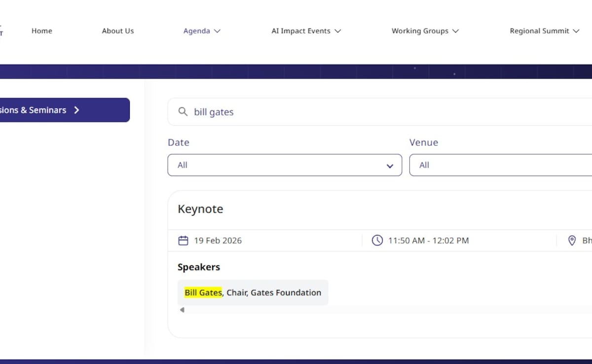Expand the Working Groups menu
Viewport: 592px width, 364px height.
click(x=425, y=31)
